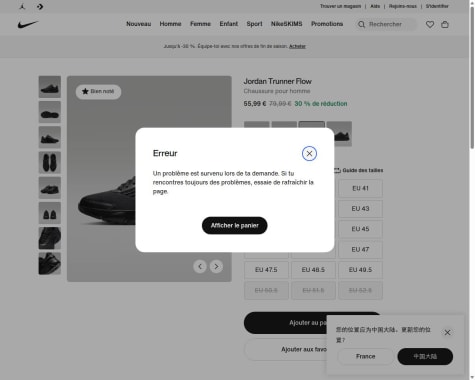Open the Enfant menu
This screenshot has width=475, height=380.
[229, 24]
